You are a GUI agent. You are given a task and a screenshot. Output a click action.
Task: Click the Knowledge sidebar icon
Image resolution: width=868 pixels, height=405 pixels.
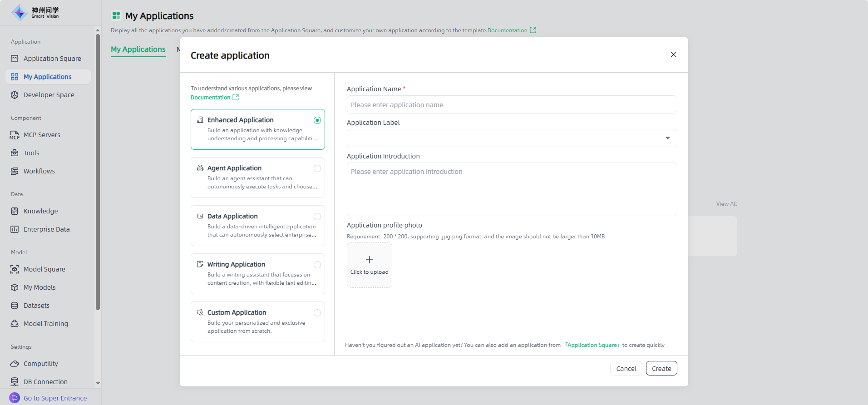(15, 211)
